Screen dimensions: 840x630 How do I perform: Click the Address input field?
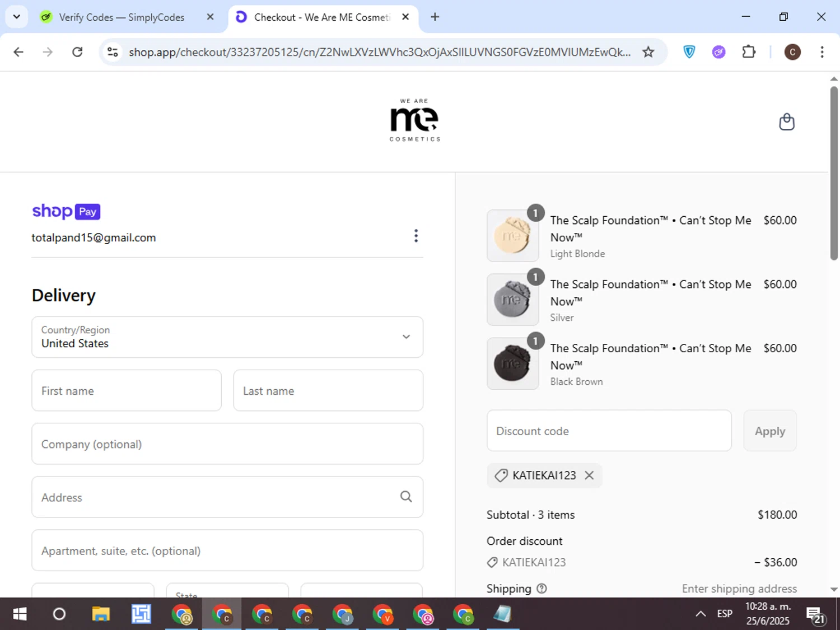(x=227, y=497)
